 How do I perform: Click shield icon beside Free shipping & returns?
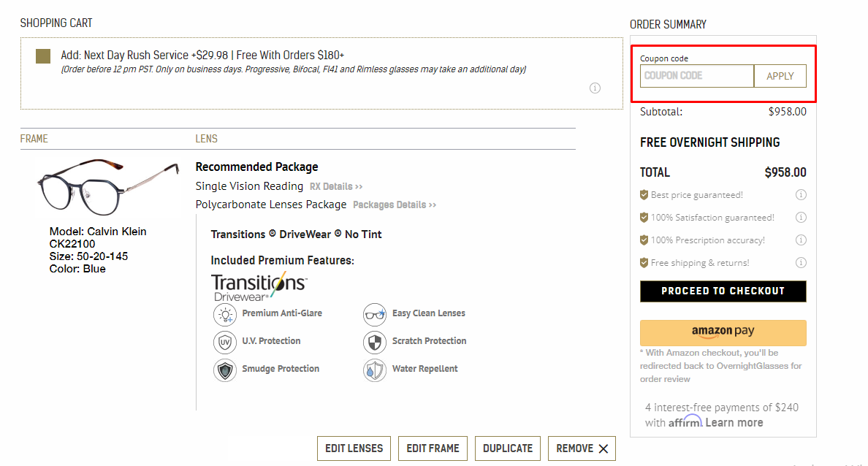pyautogui.click(x=644, y=263)
